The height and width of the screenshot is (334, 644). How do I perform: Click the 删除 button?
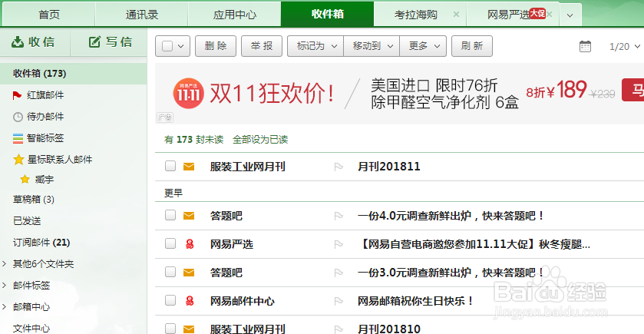click(x=216, y=46)
